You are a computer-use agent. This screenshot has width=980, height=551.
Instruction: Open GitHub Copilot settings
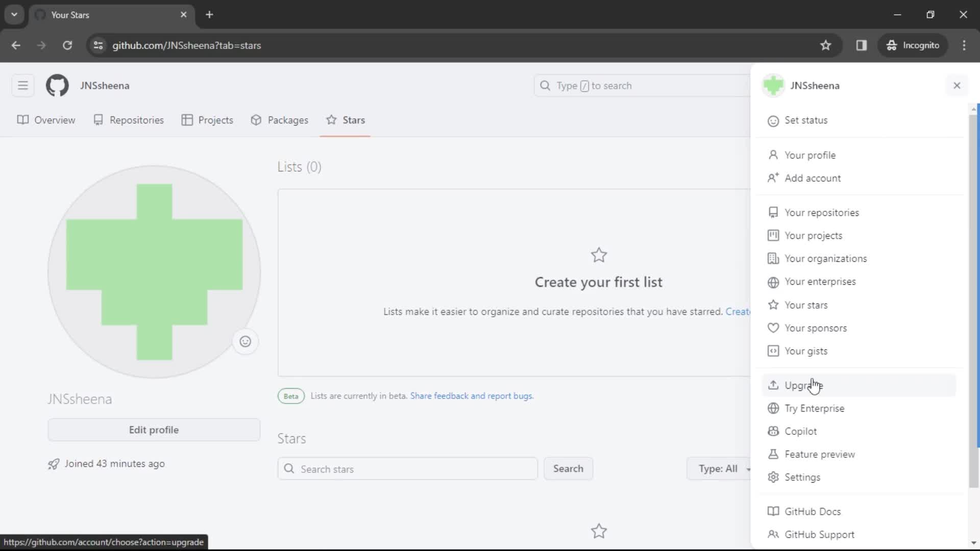(800, 431)
